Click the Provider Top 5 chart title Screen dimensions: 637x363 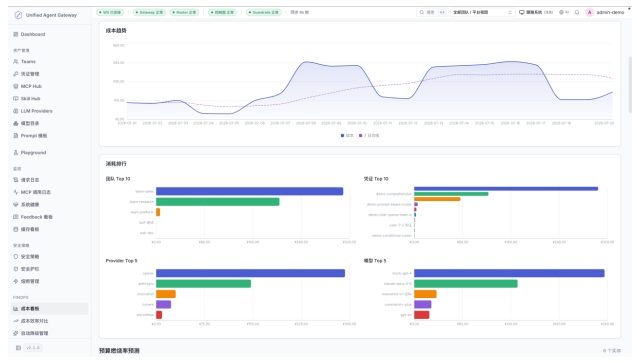click(121, 261)
